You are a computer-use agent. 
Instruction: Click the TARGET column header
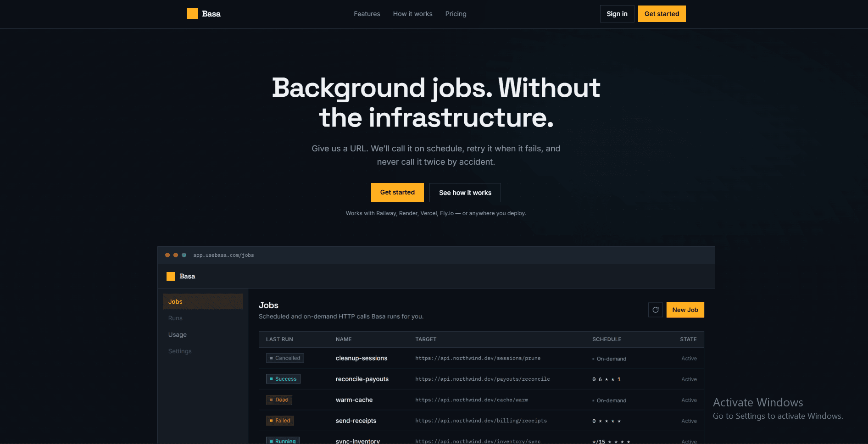[x=426, y=339]
